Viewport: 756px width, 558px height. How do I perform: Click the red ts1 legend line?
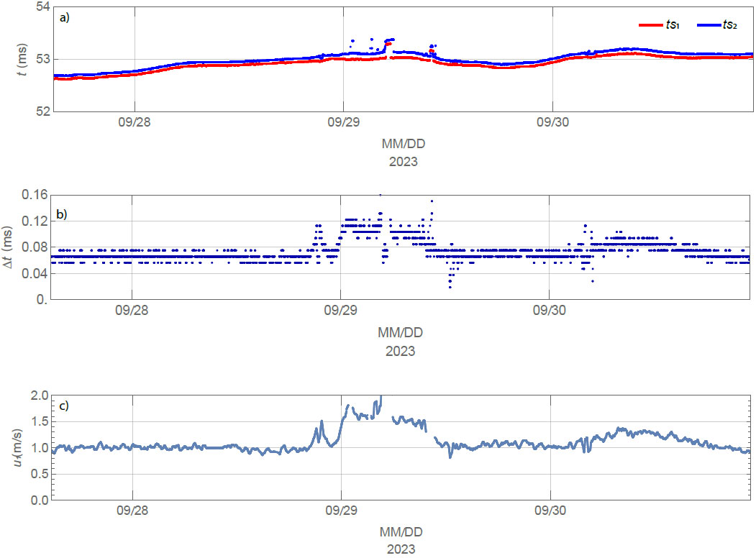click(x=652, y=25)
